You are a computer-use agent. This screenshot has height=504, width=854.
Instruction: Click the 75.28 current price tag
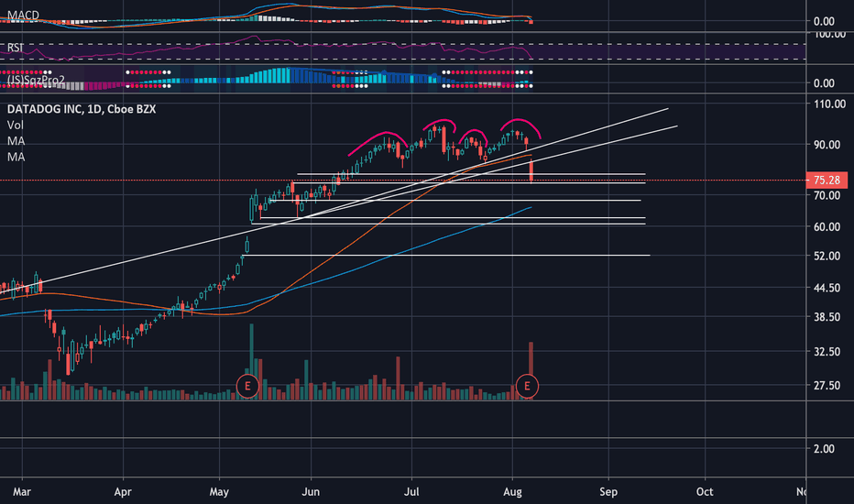pyautogui.click(x=827, y=181)
